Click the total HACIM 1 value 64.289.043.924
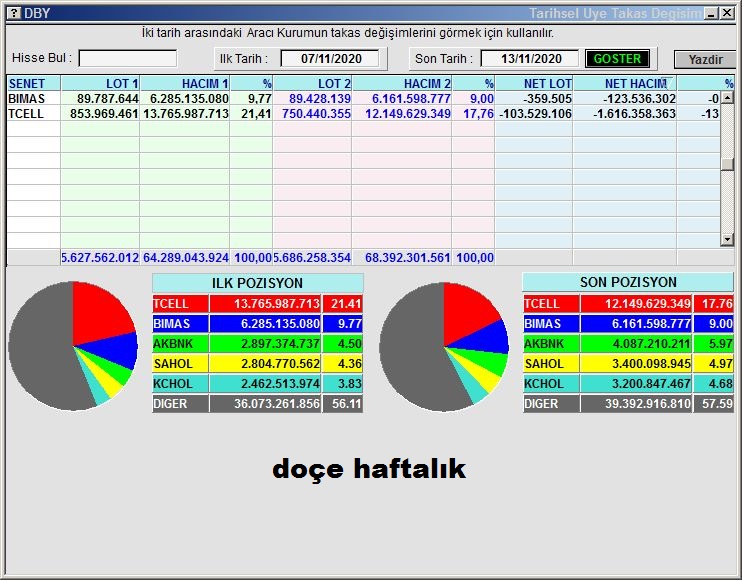742x580 pixels. coord(186,257)
